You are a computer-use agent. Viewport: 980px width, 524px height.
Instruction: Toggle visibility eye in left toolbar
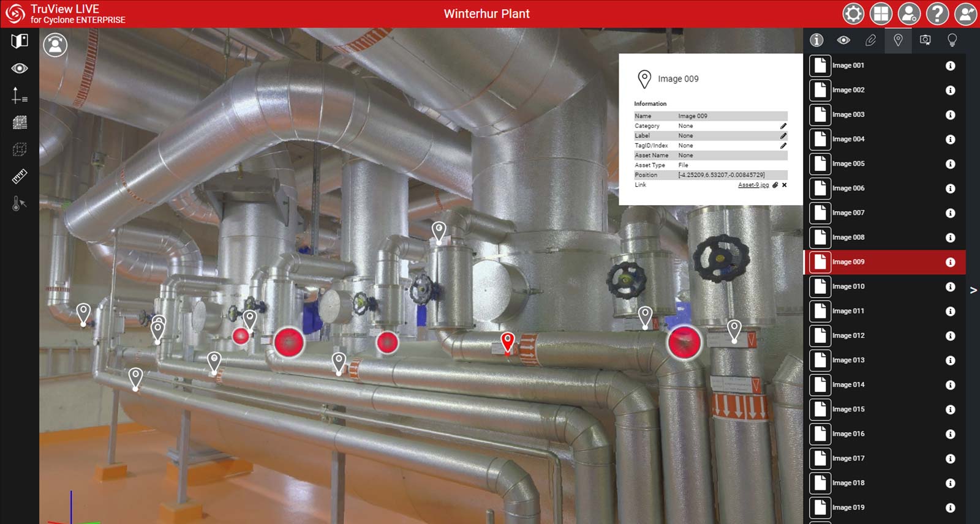coord(20,69)
